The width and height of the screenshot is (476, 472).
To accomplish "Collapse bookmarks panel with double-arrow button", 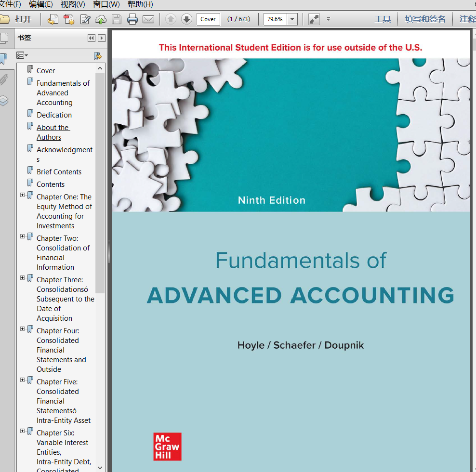I will pos(91,38).
